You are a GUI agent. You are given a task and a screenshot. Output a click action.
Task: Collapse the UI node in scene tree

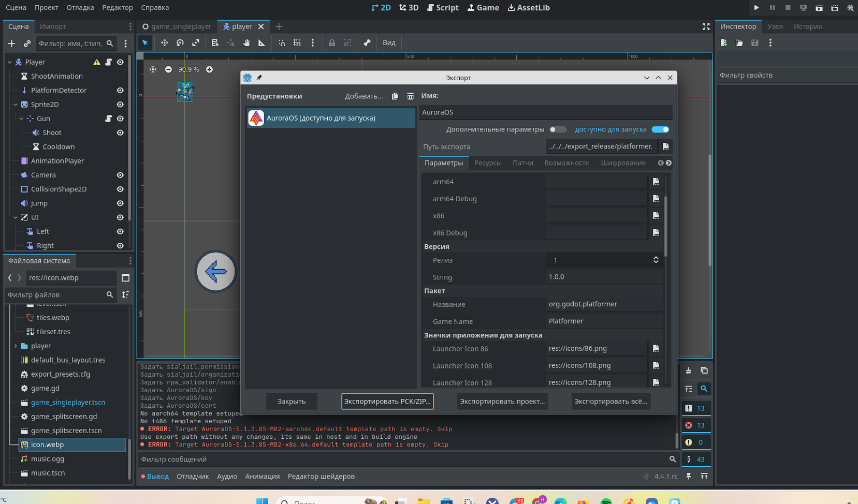coord(16,217)
